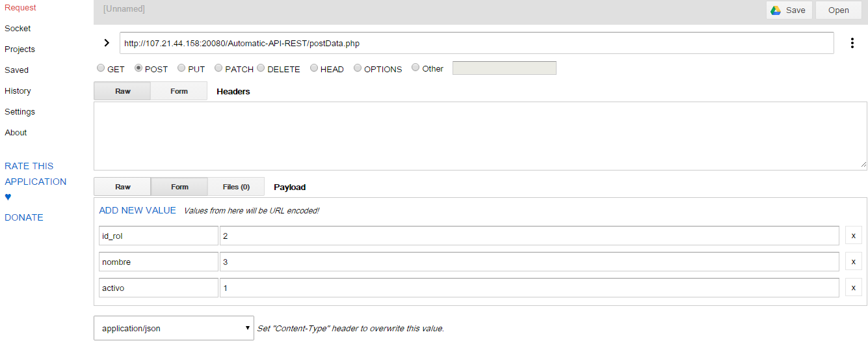Choose the PUT method radio button
868x343 pixels.
pyautogui.click(x=181, y=68)
